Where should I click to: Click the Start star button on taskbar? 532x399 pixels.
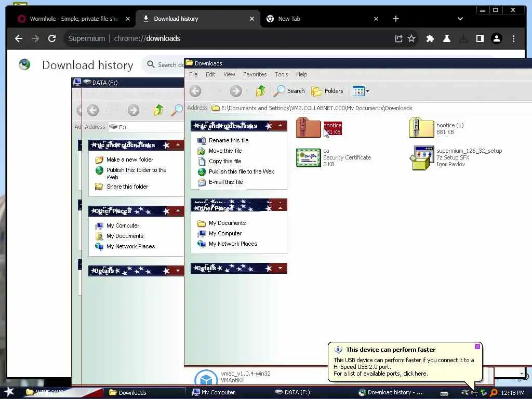point(9,392)
